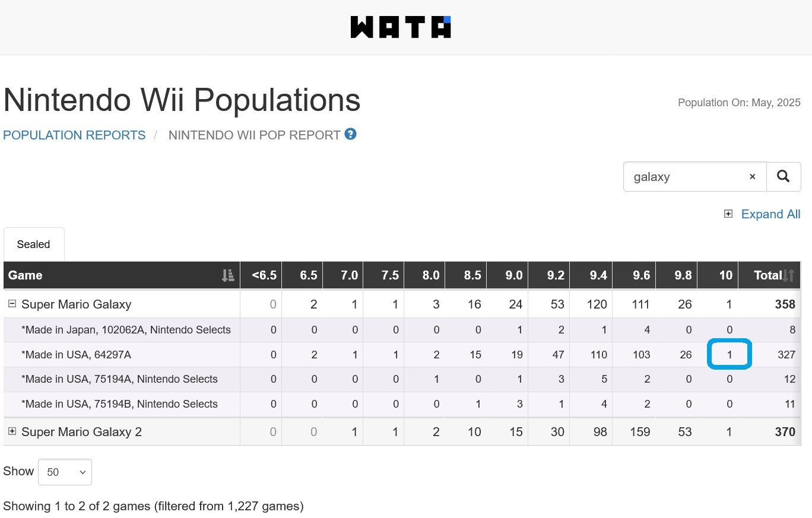The image size is (812, 518).
Task: Select the Made in Japan 102062A row
Action: 402,330
